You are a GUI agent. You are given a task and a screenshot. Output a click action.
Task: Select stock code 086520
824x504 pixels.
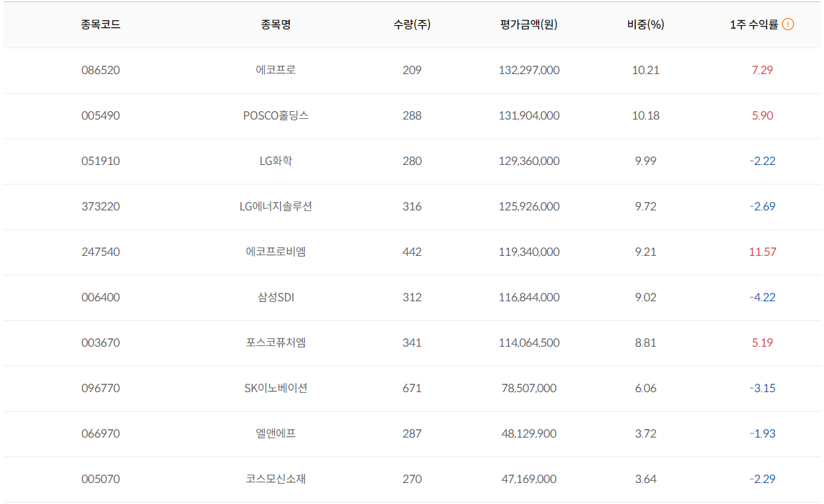[101, 70]
